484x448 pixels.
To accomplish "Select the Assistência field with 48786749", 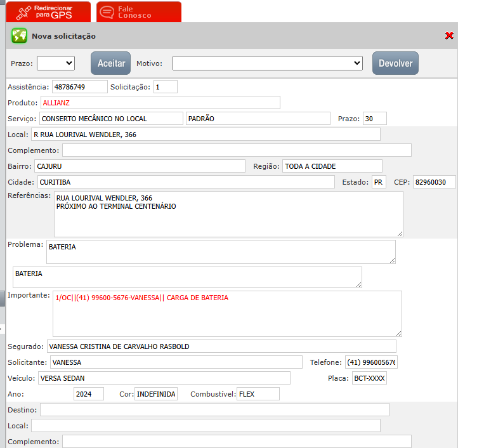I will [80, 87].
